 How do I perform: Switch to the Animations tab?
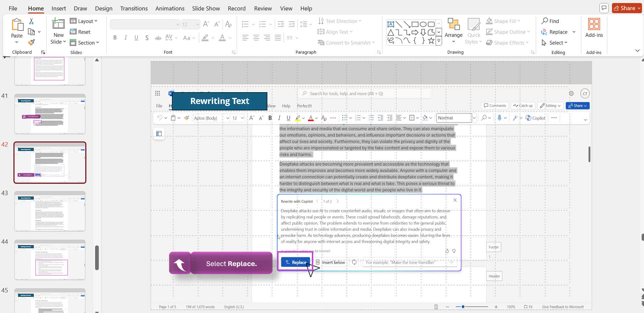[170, 8]
